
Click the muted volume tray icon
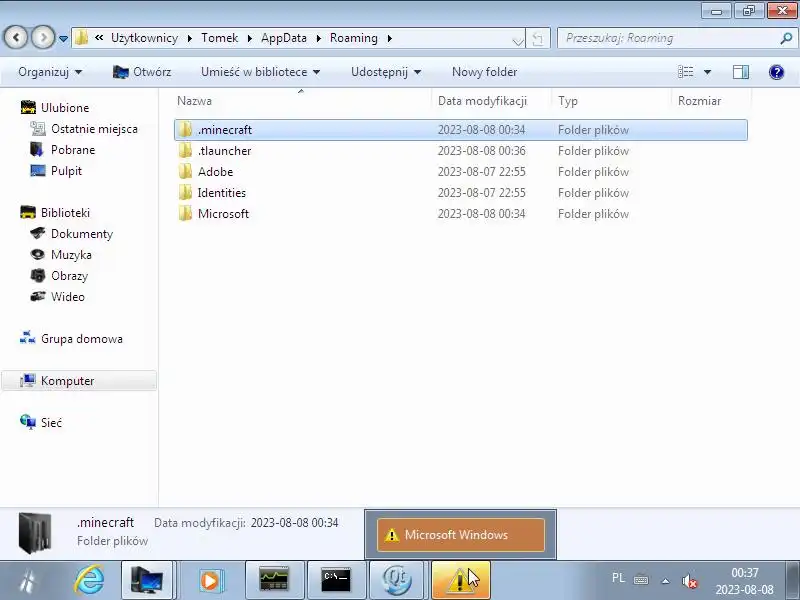[x=689, y=581]
